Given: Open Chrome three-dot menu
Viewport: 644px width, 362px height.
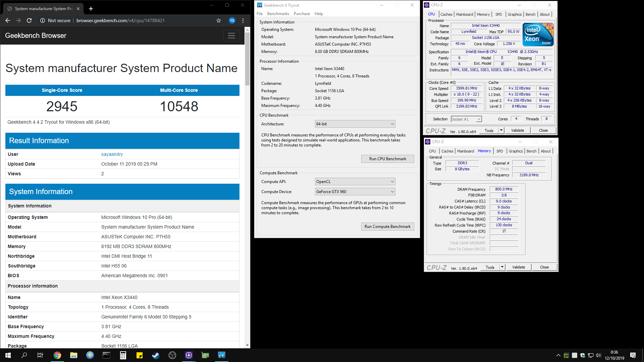Looking at the screenshot, I should click(x=243, y=20).
